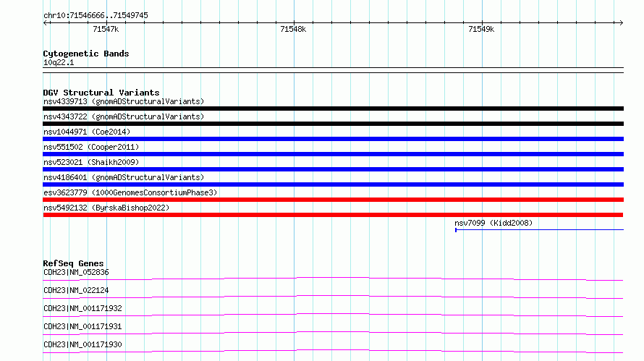The width and height of the screenshot is (644, 361).
Task: Click the 71548k ruler label
Action: click(293, 29)
